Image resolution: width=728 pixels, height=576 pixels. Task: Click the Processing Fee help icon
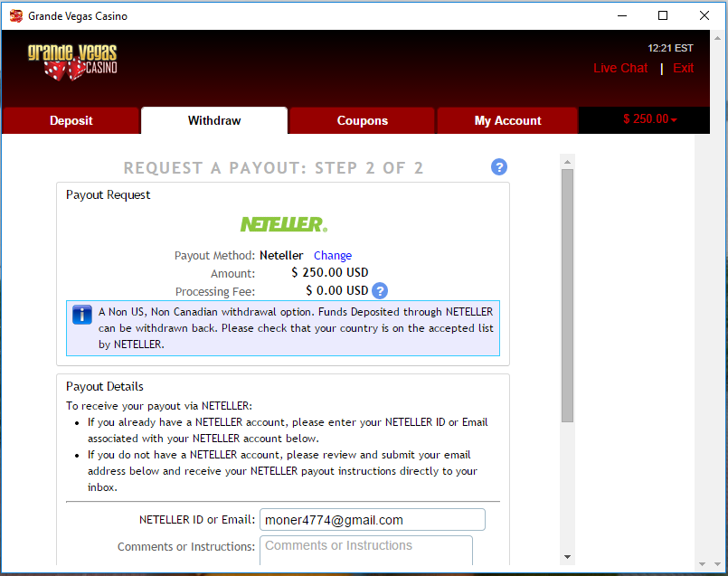pyautogui.click(x=380, y=291)
